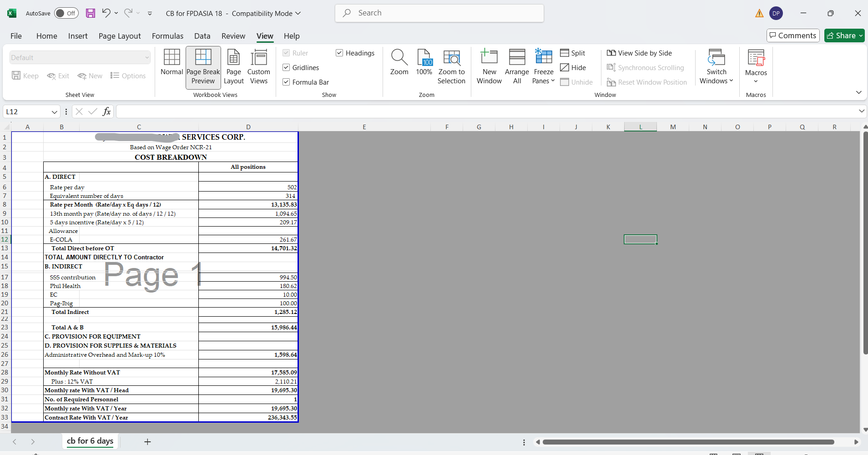Click the Select All corner triangle
868x455 pixels.
[x=6, y=127]
